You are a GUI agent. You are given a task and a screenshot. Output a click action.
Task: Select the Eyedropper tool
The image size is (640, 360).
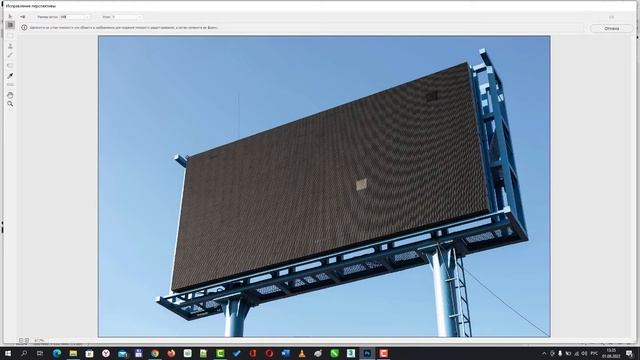(10, 76)
